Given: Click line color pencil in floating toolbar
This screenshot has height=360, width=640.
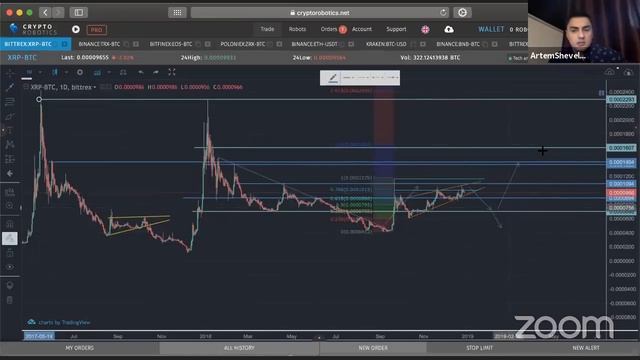Looking at the screenshot, I should click(332, 78).
